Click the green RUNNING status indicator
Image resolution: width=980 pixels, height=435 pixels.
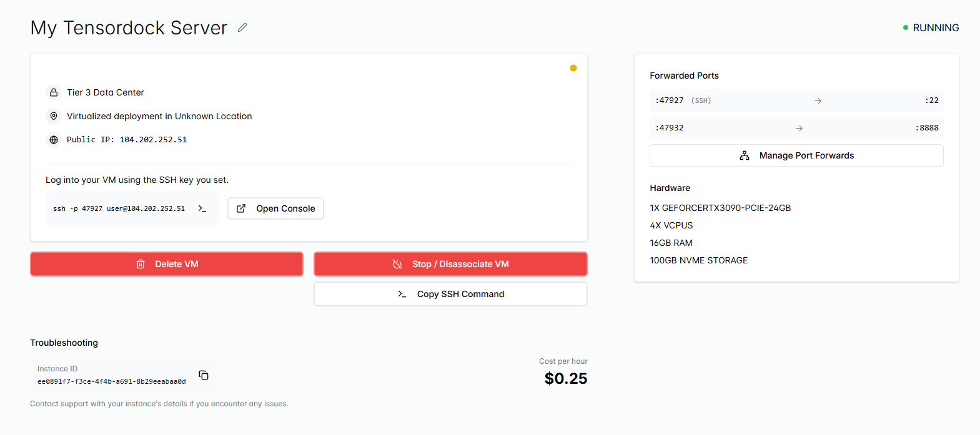coord(931,27)
